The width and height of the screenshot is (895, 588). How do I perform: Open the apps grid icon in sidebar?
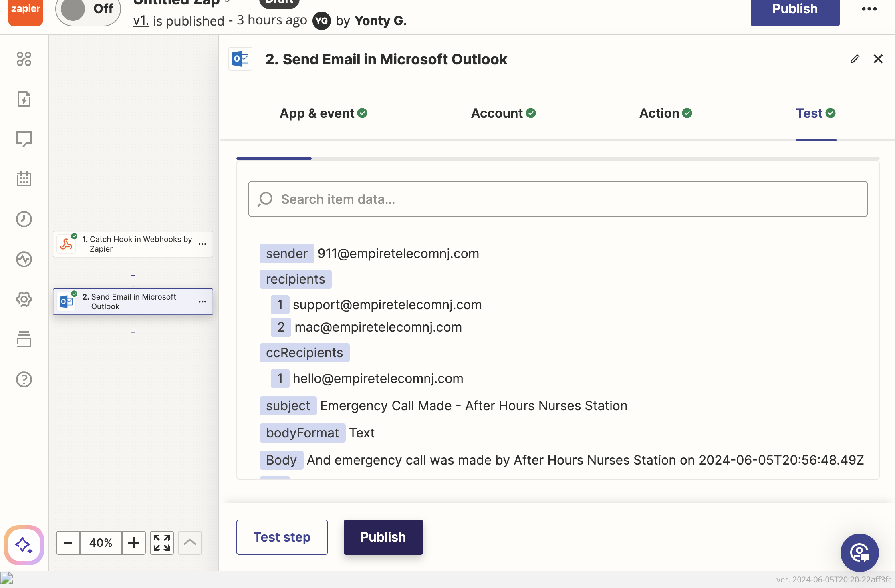pos(24,59)
